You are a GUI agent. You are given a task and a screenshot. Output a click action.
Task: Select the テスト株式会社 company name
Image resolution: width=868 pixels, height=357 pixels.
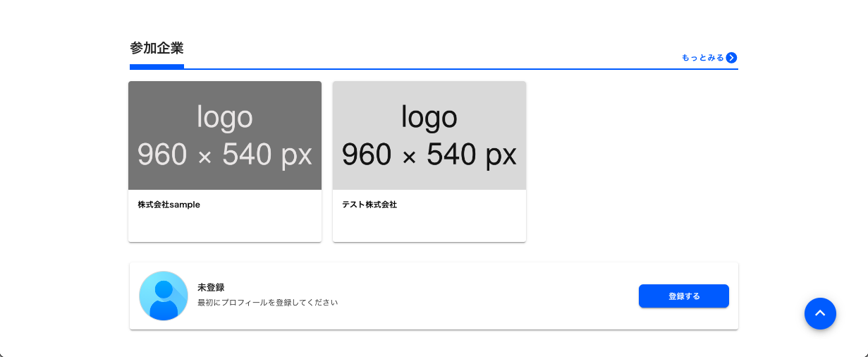pyautogui.click(x=369, y=205)
